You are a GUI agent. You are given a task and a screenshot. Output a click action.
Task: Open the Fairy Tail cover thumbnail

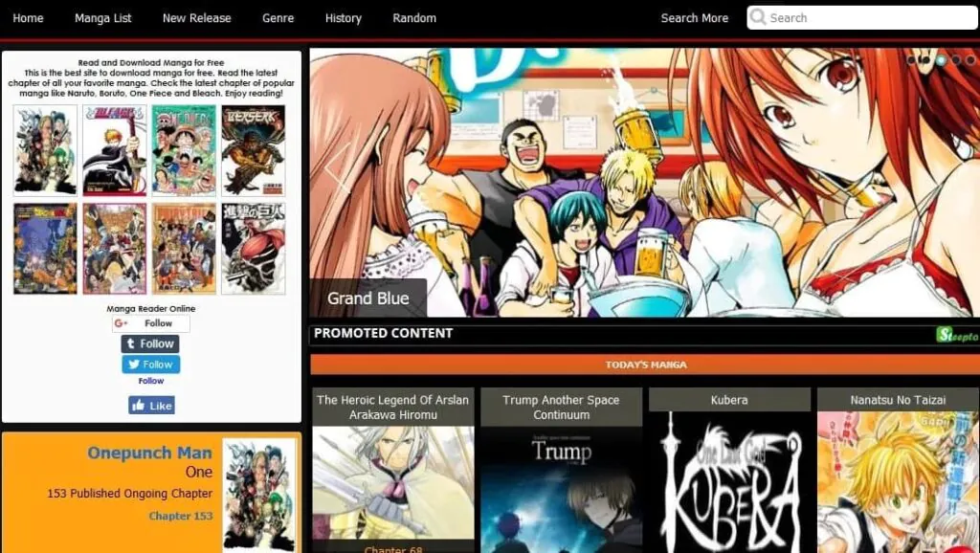point(184,248)
